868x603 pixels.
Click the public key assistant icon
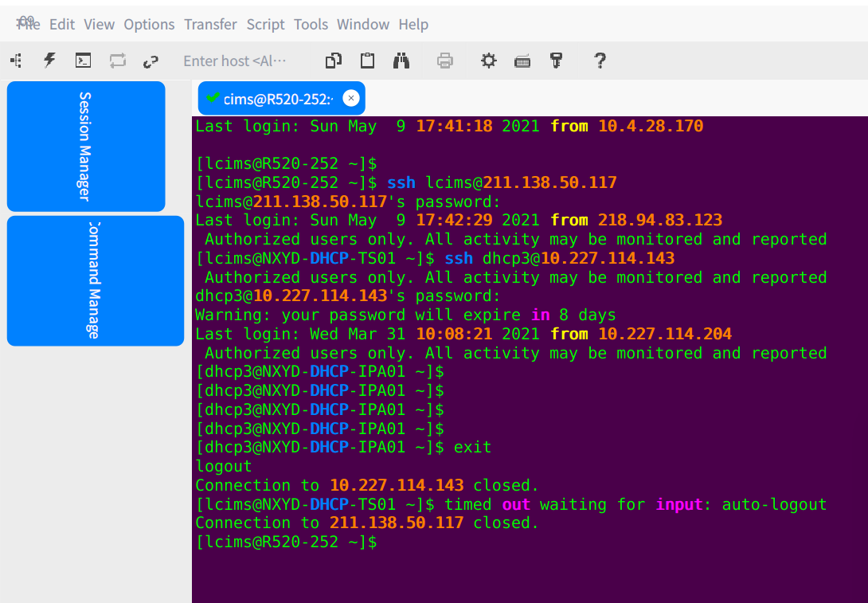pyautogui.click(x=557, y=61)
